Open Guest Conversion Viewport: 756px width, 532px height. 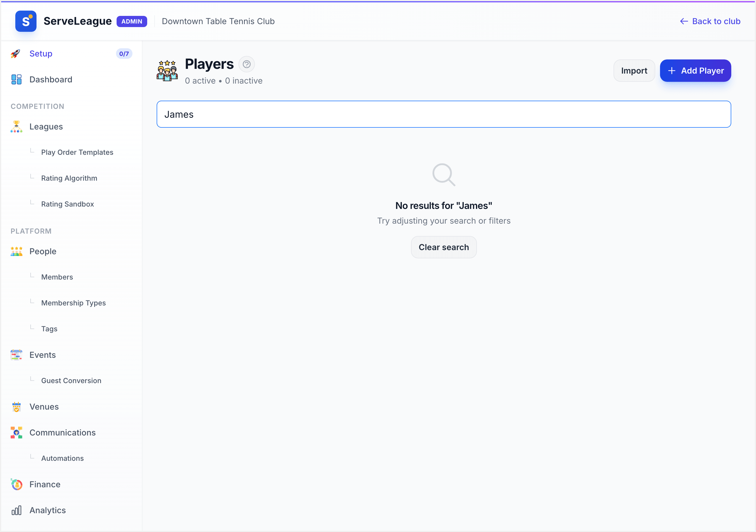[71, 380]
